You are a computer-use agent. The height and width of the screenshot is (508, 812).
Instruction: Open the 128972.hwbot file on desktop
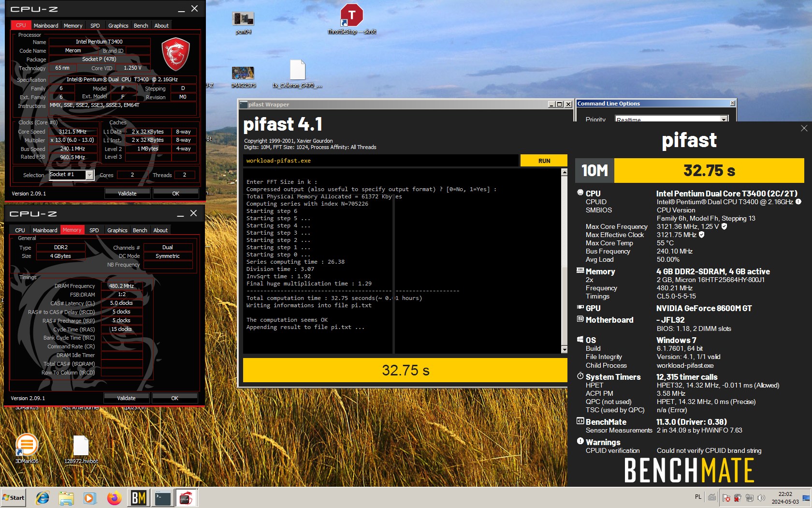tap(81, 449)
